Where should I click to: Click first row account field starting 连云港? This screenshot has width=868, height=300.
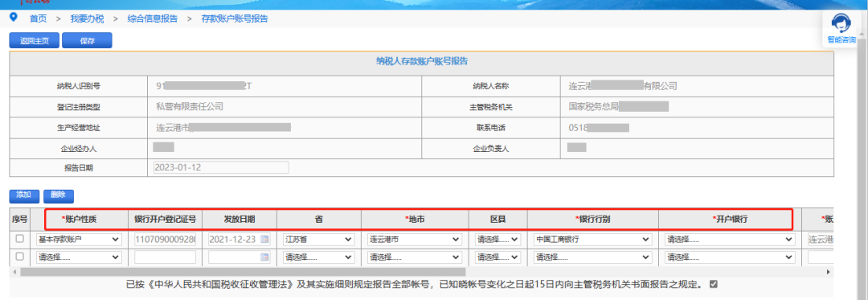click(x=821, y=240)
